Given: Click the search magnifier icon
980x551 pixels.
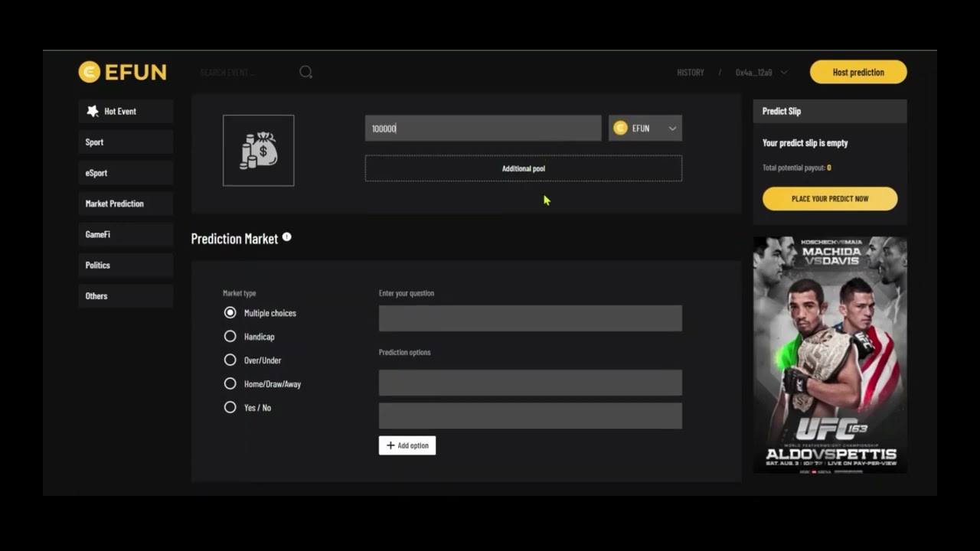Looking at the screenshot, I should [x=305, y=72].
